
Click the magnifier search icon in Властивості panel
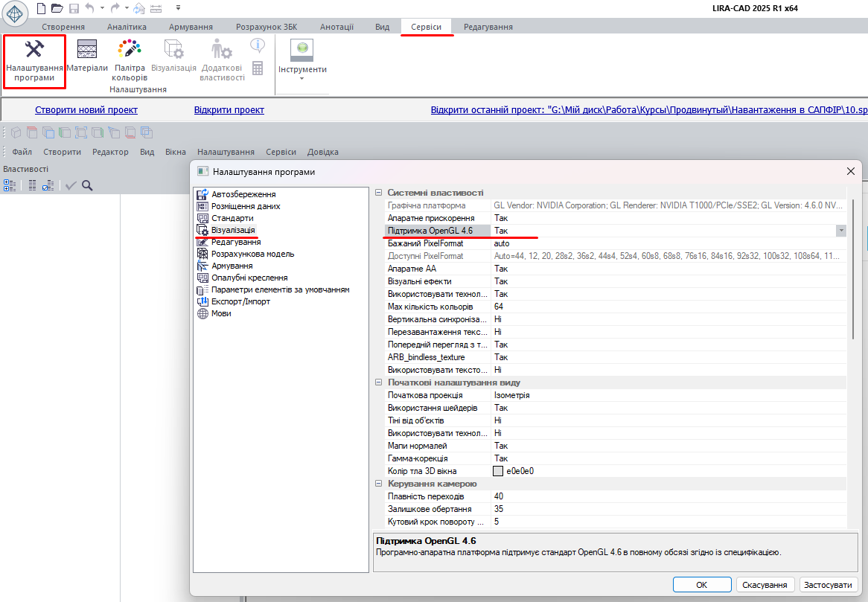[x=87, y=186]
